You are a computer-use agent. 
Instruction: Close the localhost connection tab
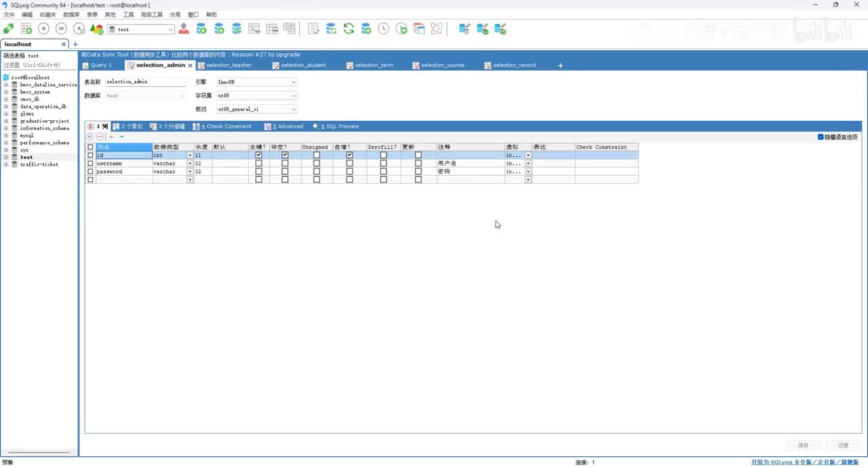64,44
